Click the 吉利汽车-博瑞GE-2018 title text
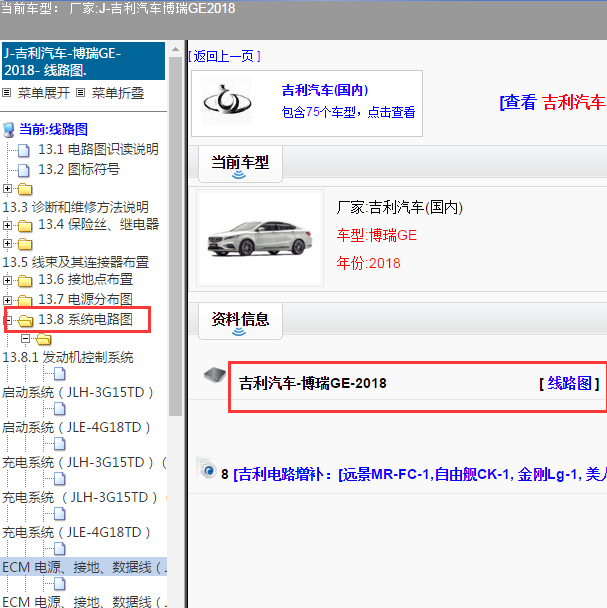 [313, 383]
